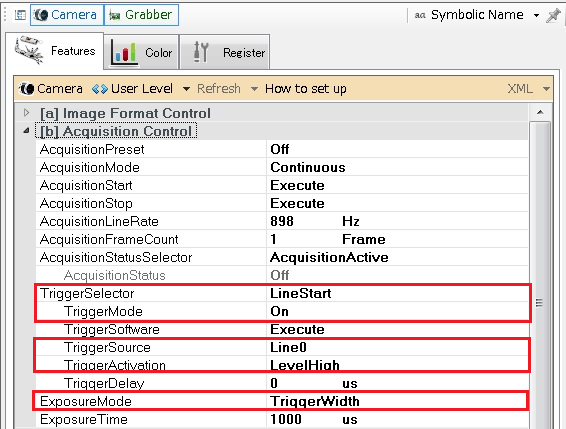This screenshot has height=429, width=566.
Task: Click the Camera item in orange toolbar
Action: 51,88
